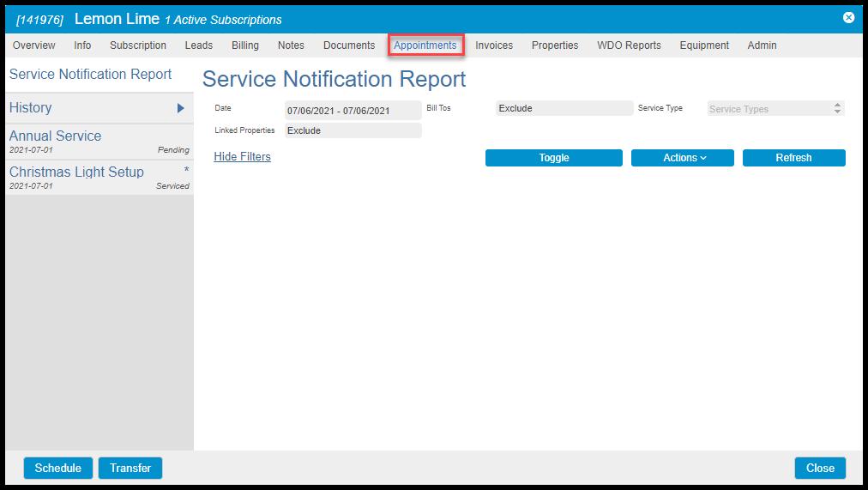Click the Date range field

[x=353, y=110]
